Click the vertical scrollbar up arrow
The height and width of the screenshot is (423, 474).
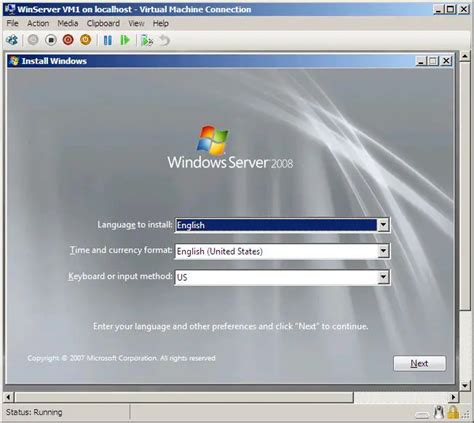click(x=465, y=56)
